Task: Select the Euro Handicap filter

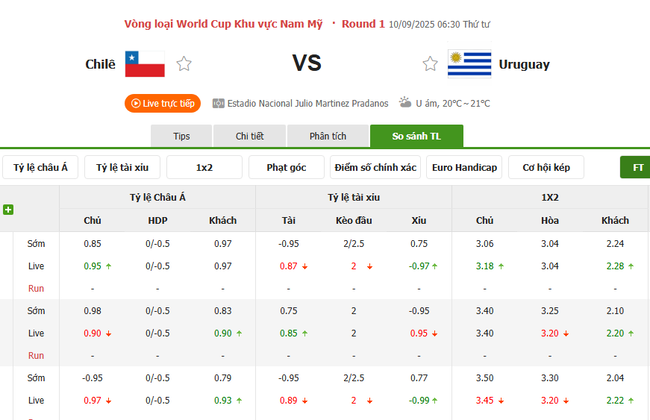Action: [464, 167]
